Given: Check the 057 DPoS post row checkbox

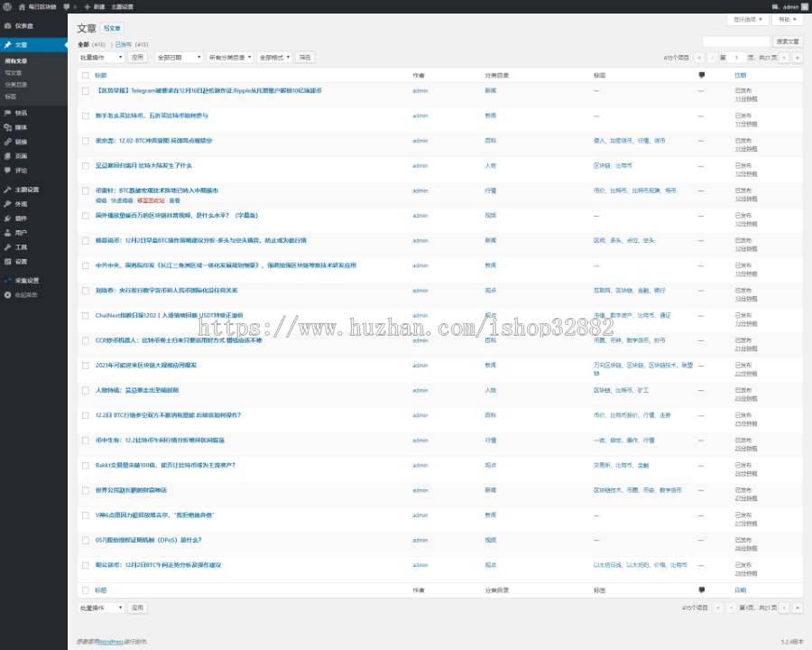Looking at the screenshot, I should [x=86, y=541].
